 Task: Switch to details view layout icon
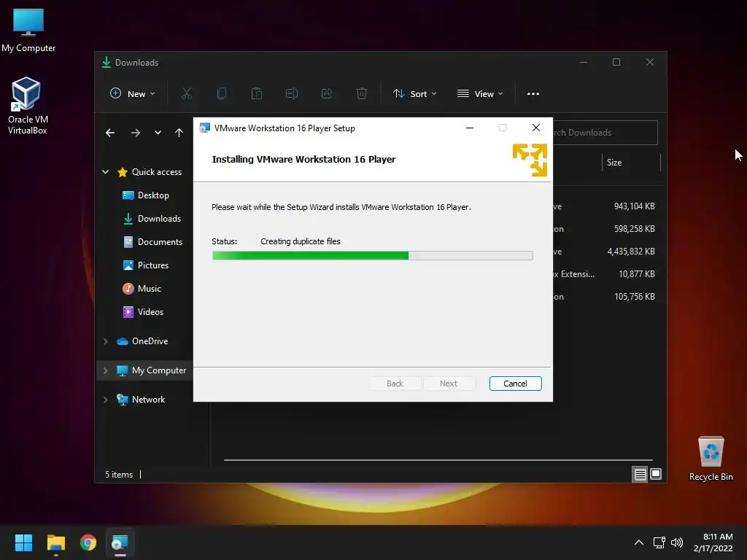(x=640, y=474)
